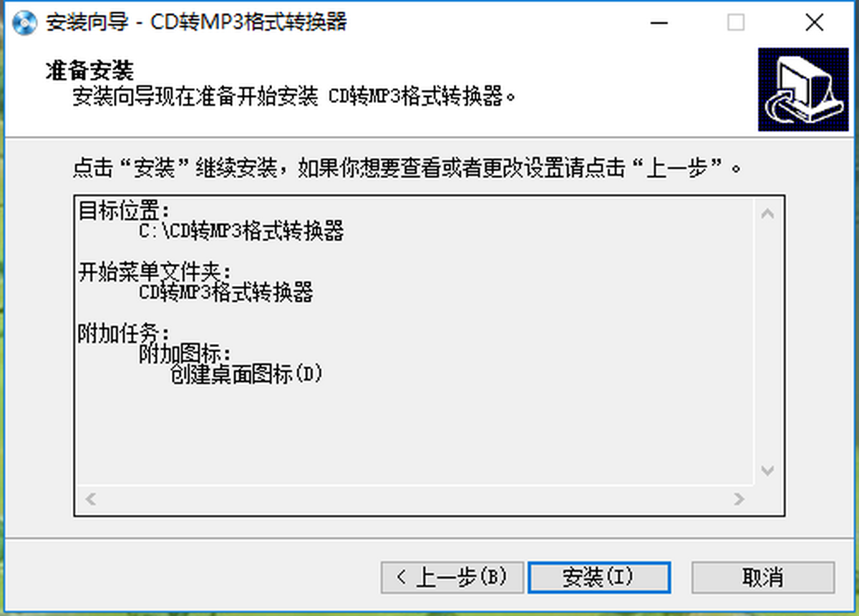This screenshot has width=859, height=616.
Task: Go back with the 上一步(B) button
Action: click(x=452, y=577)
